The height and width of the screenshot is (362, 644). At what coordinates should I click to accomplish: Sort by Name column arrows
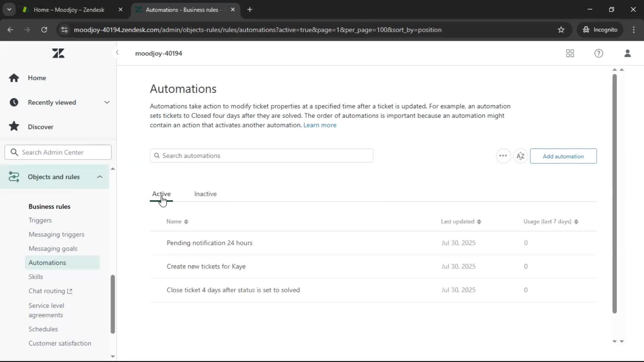pos(186,222)
